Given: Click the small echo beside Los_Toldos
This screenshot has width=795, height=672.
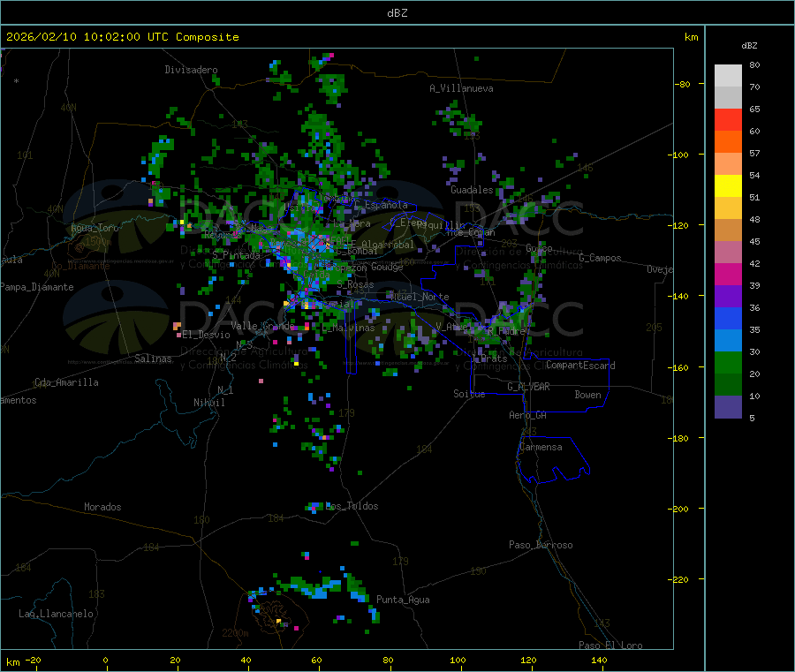Looking at the screenshot, I should coord(314,507).
